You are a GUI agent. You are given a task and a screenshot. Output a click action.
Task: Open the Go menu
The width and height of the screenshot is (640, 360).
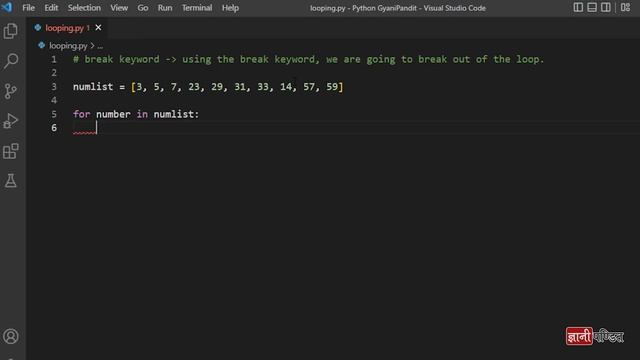(x=142, y=8)
